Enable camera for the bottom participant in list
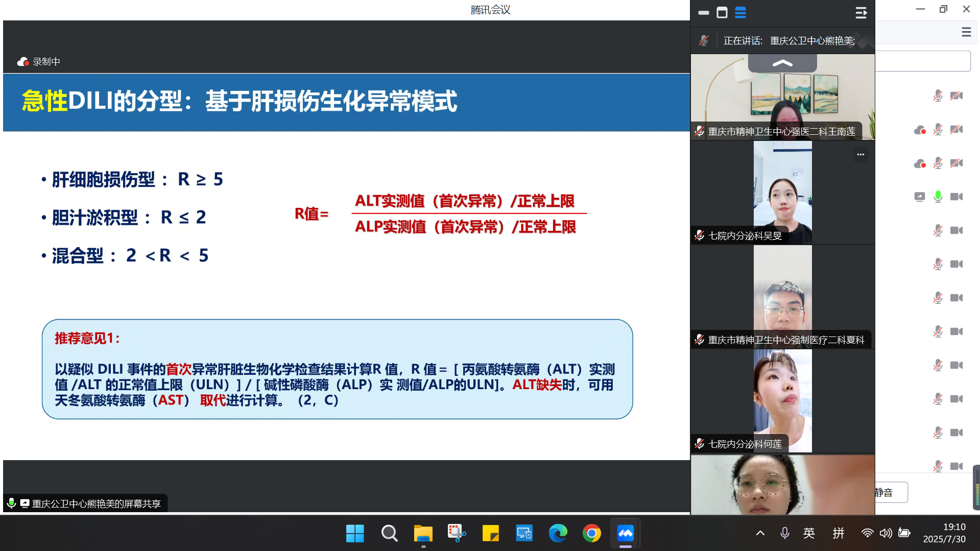The image size is (980, 551). point(955,466)
